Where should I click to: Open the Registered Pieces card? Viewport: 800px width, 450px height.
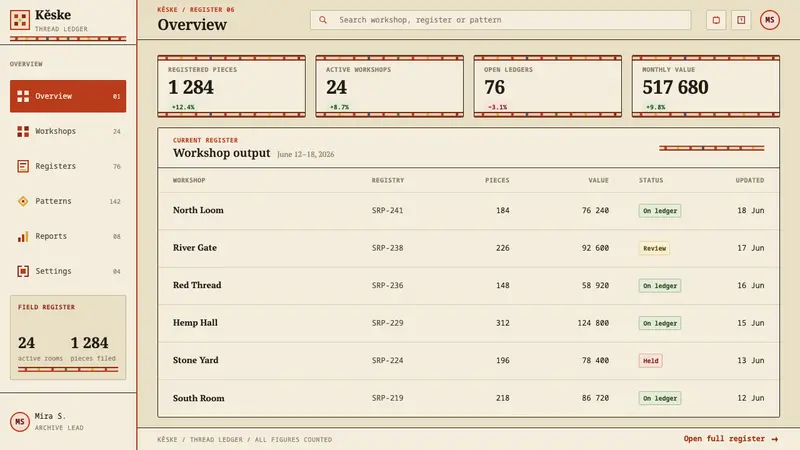point(232,86)
